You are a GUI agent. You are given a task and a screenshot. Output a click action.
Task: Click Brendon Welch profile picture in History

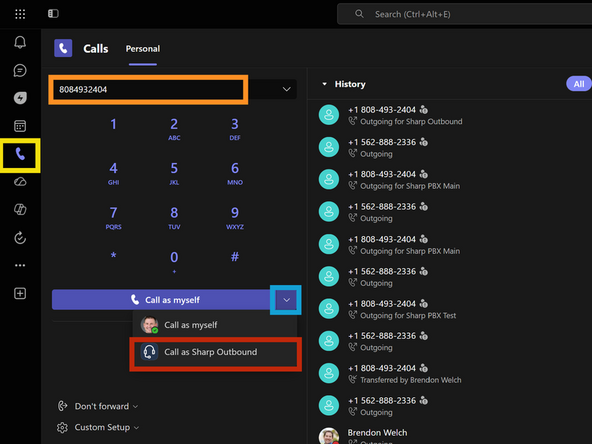tap(329, 436)
